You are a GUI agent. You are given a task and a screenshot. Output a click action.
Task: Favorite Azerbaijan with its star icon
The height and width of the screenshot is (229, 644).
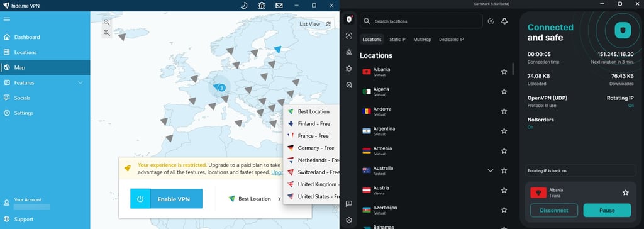click(x=504, y=210)
